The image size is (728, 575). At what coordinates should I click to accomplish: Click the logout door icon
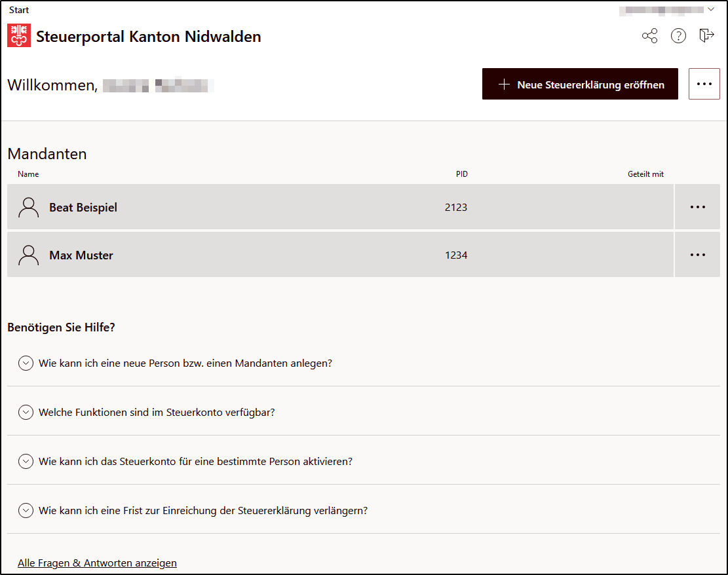pyautogui.click(x=706, y=35)
